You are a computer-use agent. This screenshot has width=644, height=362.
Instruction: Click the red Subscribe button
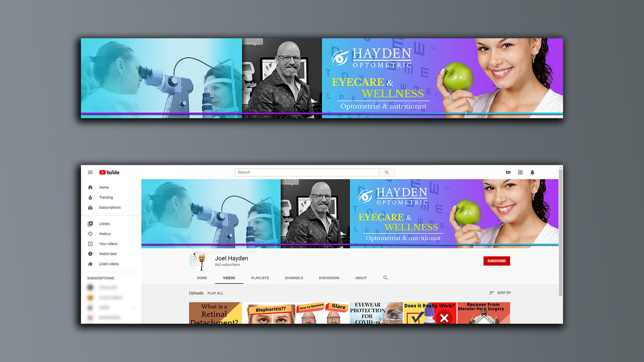pyautogui.click(x=497, y=261)
